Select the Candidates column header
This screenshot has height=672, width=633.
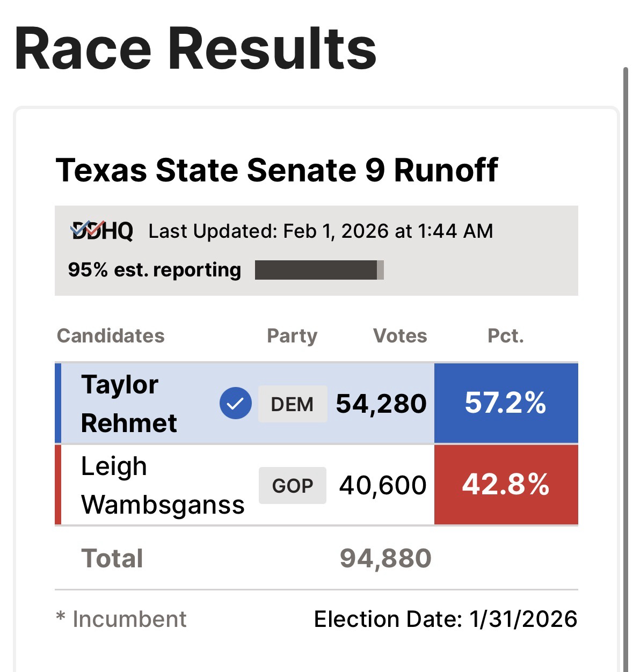point(111,336)
